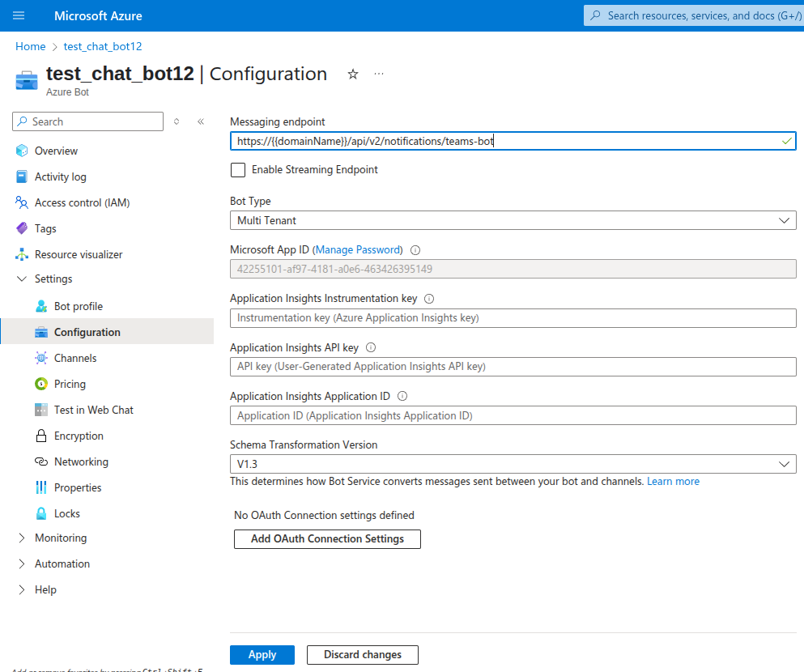
Task: Enable the Streaming Endpoint checkbox
Action: 238,170
